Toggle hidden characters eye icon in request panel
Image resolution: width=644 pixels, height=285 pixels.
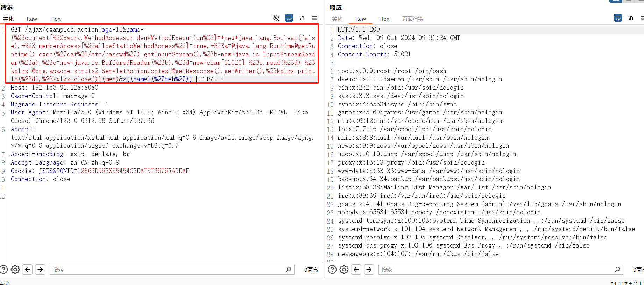(276, 18)
